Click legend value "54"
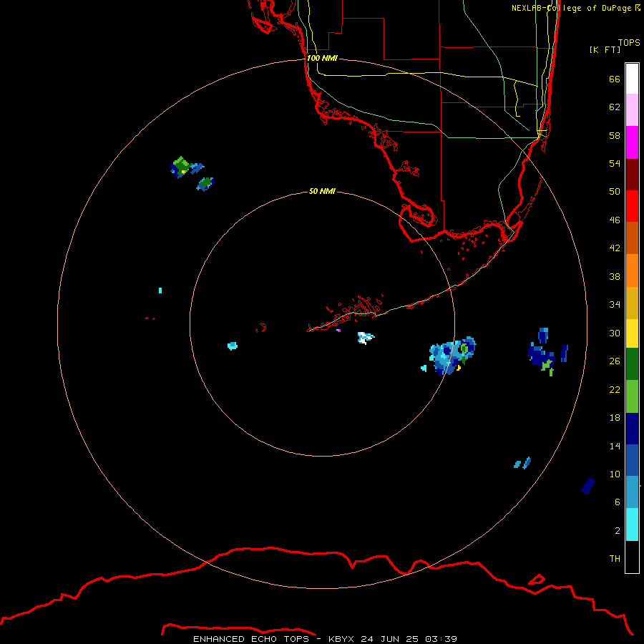 pyautogui.click(x=615, y=163)
